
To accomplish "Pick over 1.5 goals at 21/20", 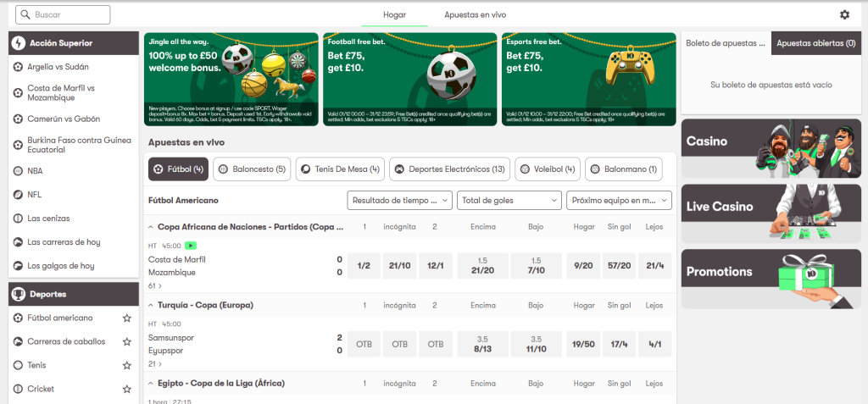I will pos(482,266).
